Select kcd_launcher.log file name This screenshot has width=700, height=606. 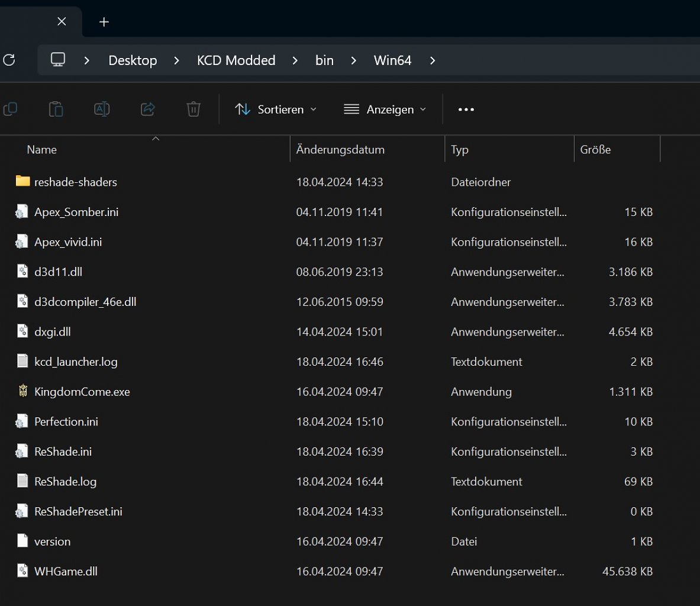click(x=76, y=361)
